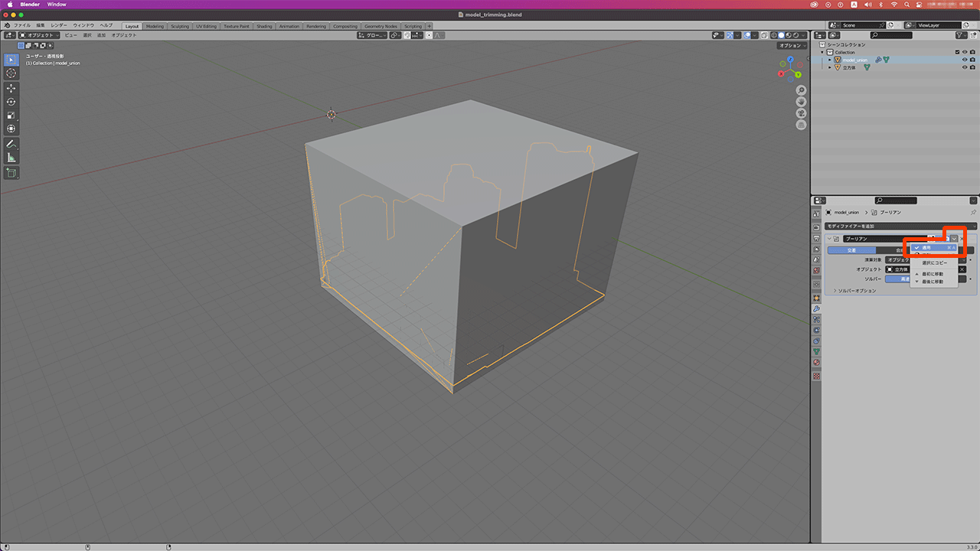Open Tool properties tab icon
The width and height of the screenshot is (980, 551).
(816, 214)
